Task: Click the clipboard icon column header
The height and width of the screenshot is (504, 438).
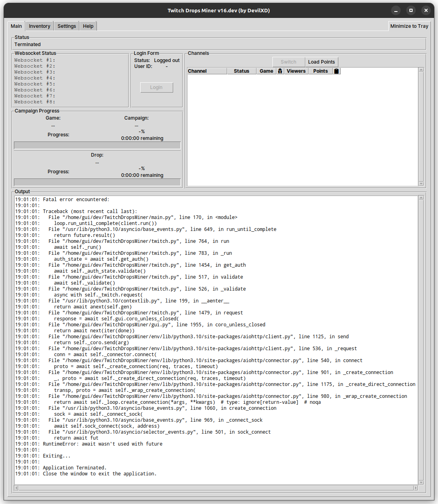Action: tap(337, 71)
